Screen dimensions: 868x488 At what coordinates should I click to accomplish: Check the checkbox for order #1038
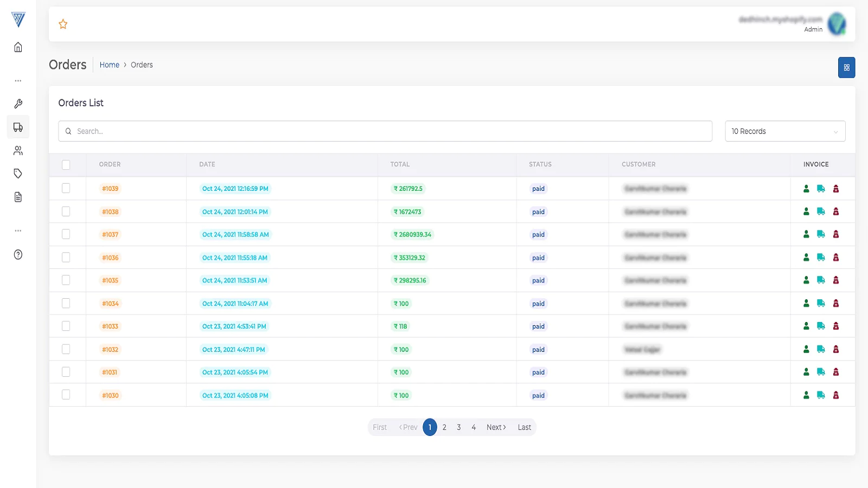(x=66, y=211)
